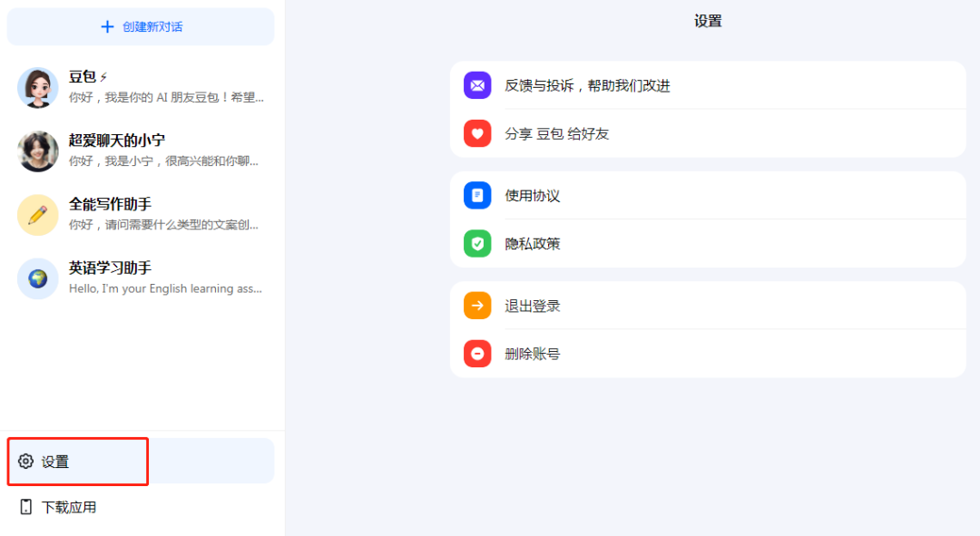Click the red heart share icon
Viewport: 980px width, 536px height.
tap(477, 133)
